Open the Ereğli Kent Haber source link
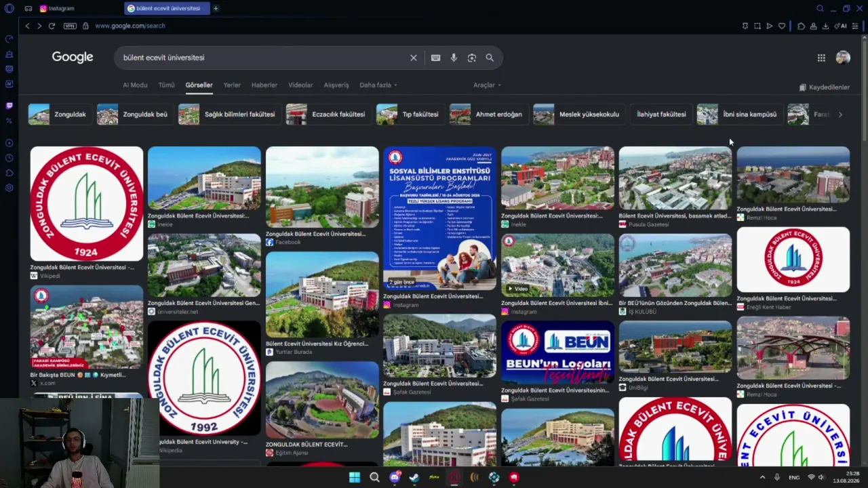The height and width of the screenshot is (488, 868). [x=764, y=307]
